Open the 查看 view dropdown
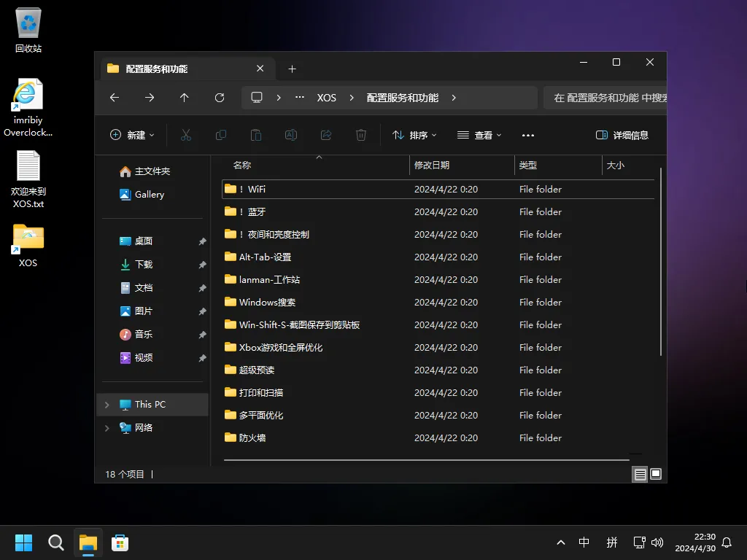The image size is (747, 560). [x=479, y=135]
